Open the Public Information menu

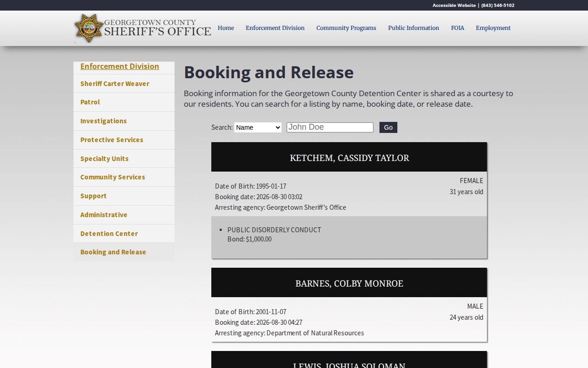(413, 28)
